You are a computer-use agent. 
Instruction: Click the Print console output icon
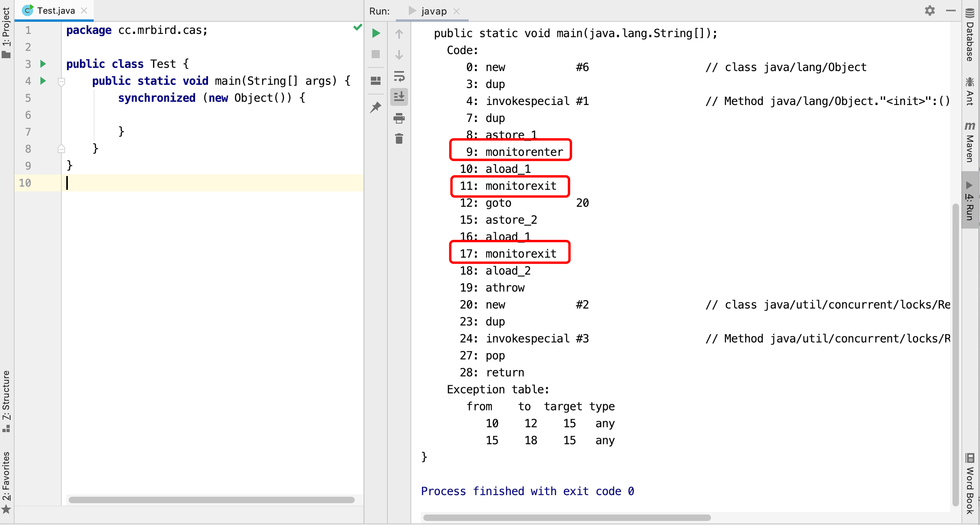point(399,118)
